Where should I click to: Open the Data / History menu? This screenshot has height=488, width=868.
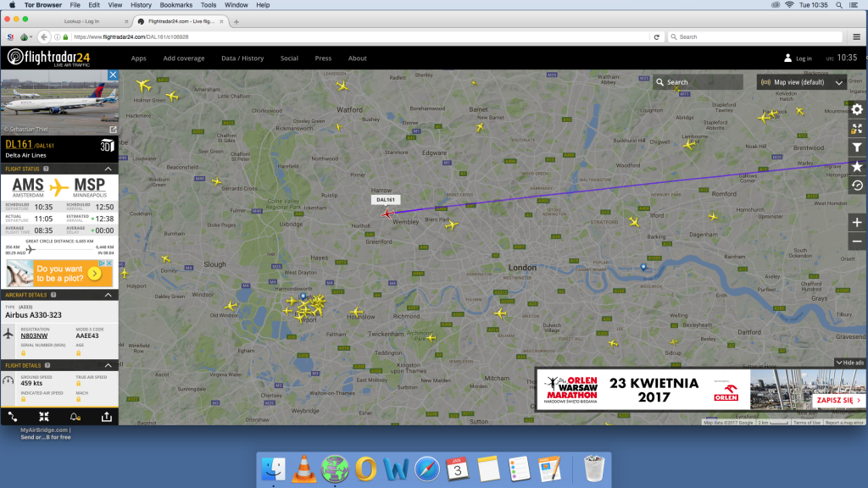pyautogui.click(x=242, y=58)
